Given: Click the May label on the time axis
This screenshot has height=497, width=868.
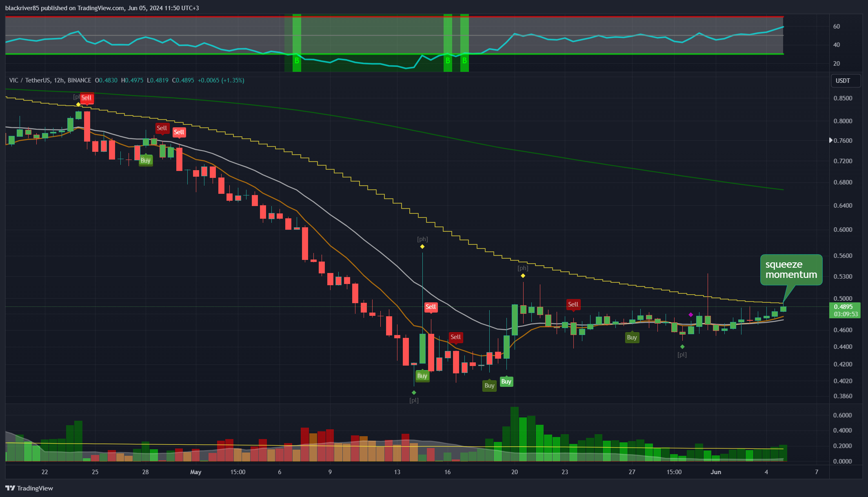Looking at the screenshot, I should [x=196, y=472].
